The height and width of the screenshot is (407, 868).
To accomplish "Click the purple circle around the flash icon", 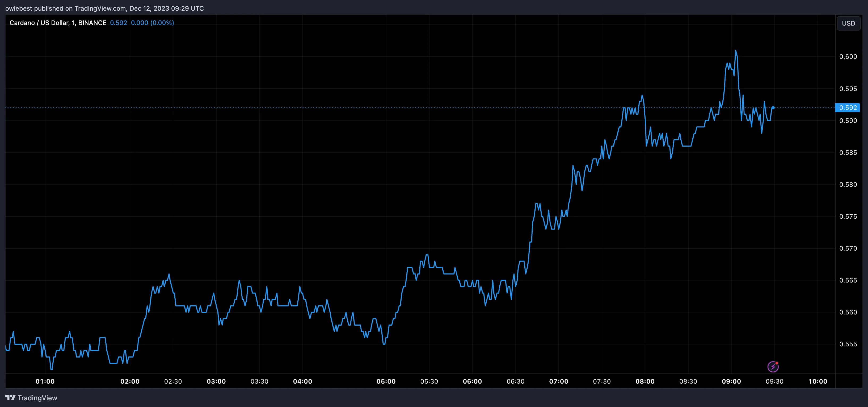I will (x=773, y=367).
